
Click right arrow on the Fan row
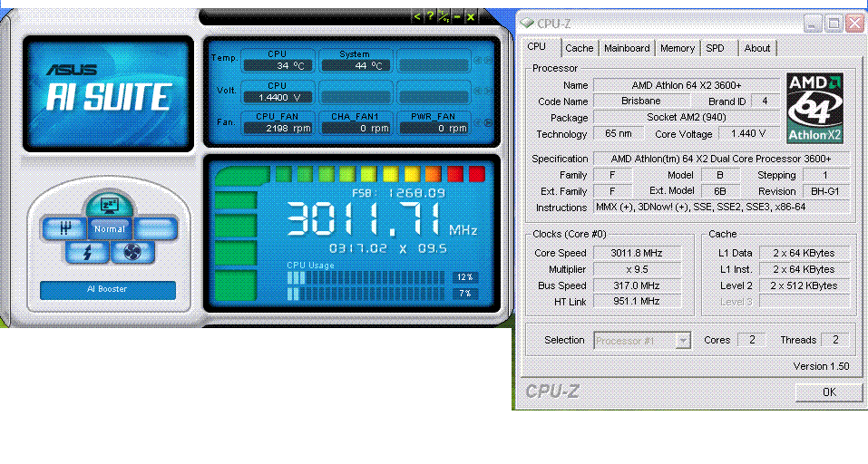pos(488,122)
